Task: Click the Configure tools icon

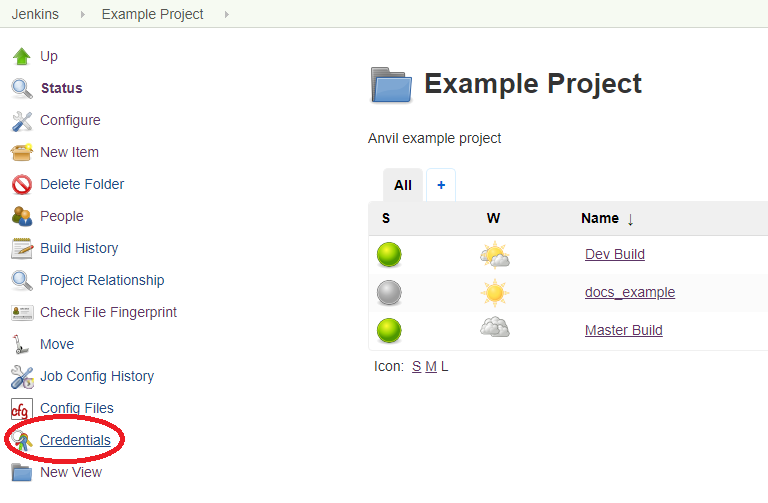Action: (x=22, y=121)
